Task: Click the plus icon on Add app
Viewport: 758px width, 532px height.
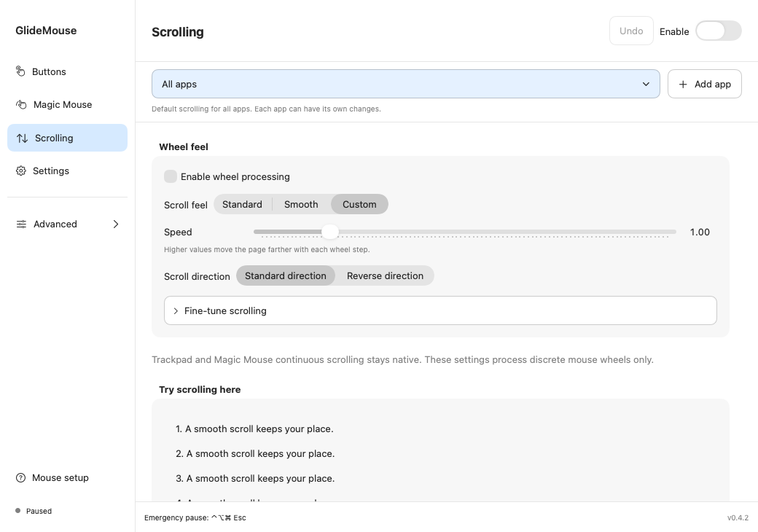Action: [683, 84]
